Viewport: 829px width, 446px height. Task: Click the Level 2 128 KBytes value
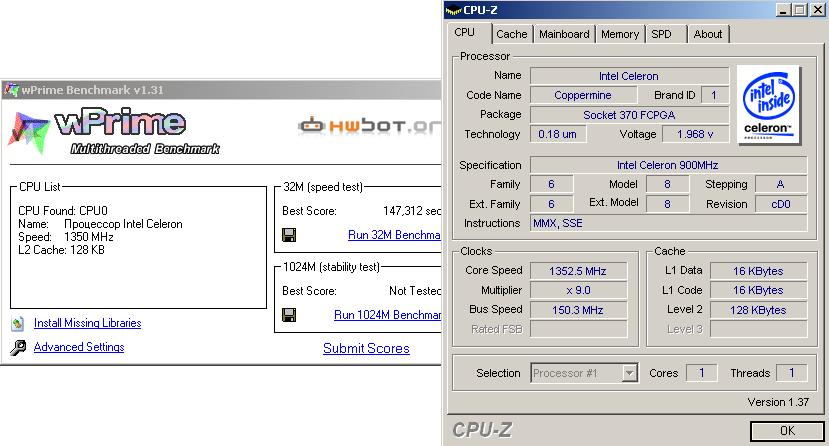pyautogui.click(x=758, y=310)
